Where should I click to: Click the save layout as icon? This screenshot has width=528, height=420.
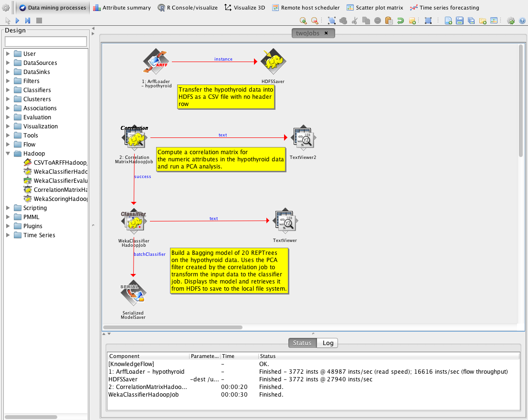(471, 21)
